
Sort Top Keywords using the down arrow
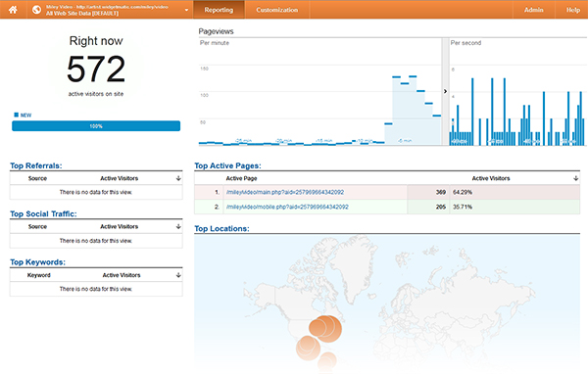pyautogui.click(x=178, y=275)
